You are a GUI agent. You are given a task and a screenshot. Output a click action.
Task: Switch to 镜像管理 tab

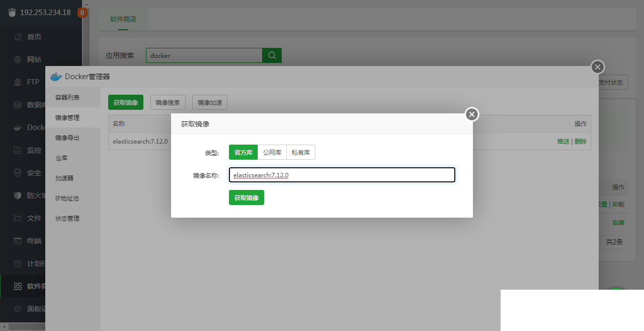tap(73, 117)
